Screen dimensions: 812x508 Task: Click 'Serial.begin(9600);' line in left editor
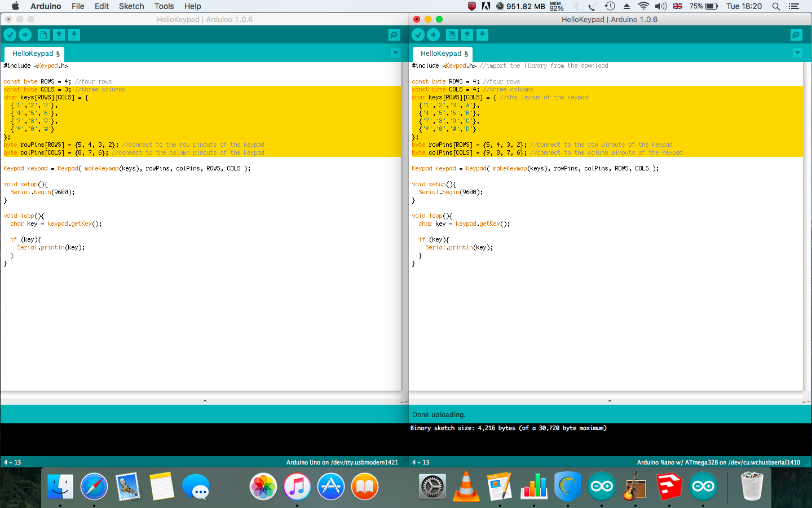[42, 192]
